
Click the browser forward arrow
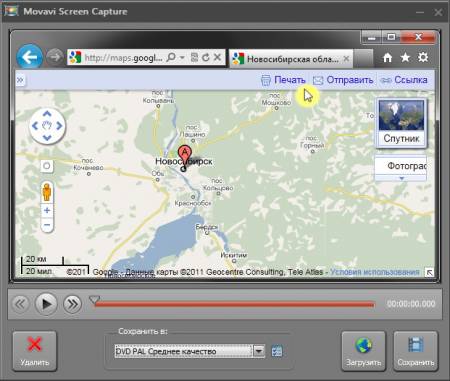pyautogui.click(x=54, y=57)
